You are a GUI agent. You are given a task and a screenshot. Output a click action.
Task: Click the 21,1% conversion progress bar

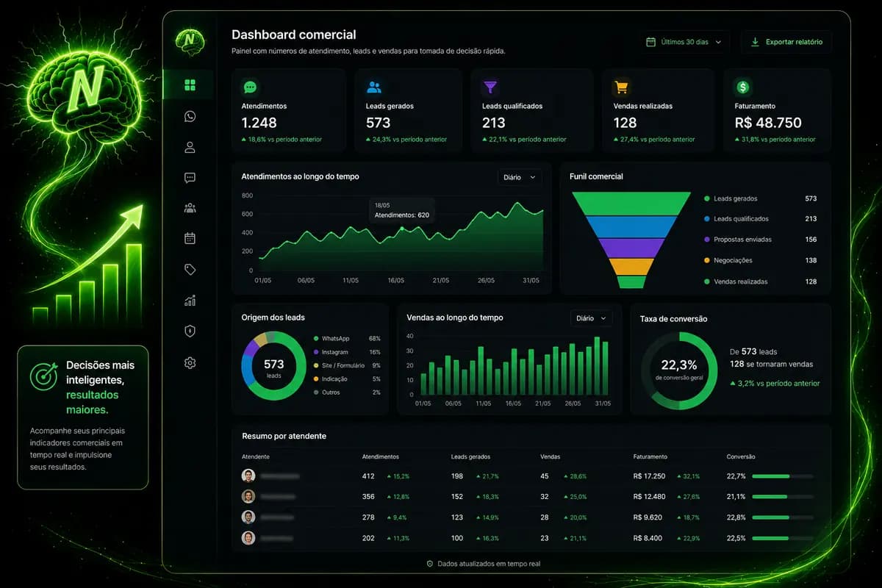tap(783, 497)
